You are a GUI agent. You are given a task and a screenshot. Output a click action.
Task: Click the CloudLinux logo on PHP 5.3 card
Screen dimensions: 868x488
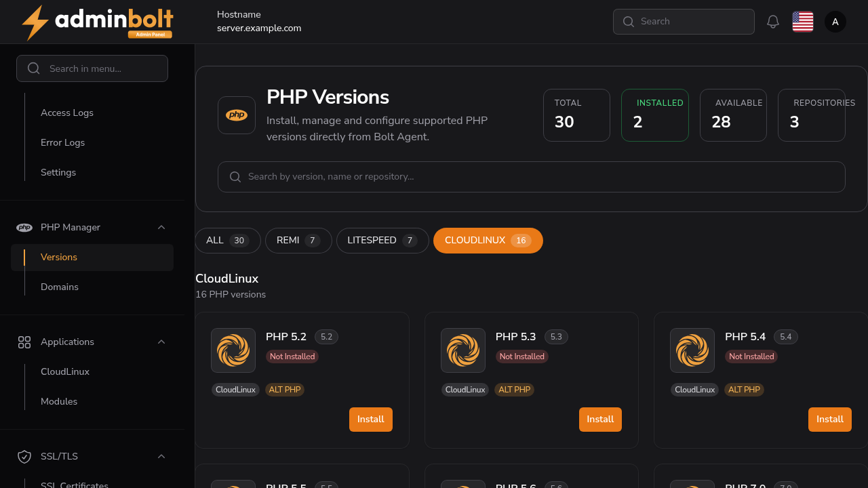pyautogui.click(x=463, y=350)
